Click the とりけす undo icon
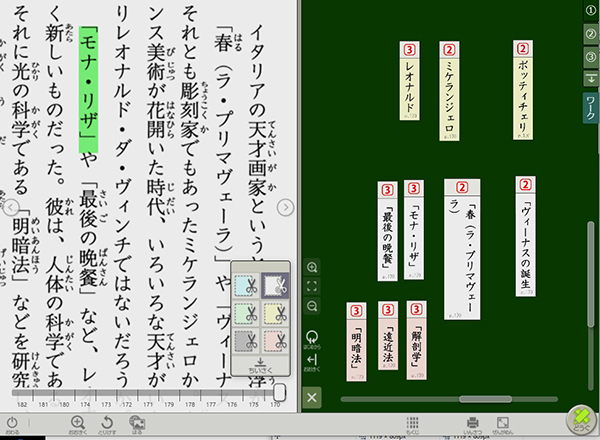 click(107, 424)
